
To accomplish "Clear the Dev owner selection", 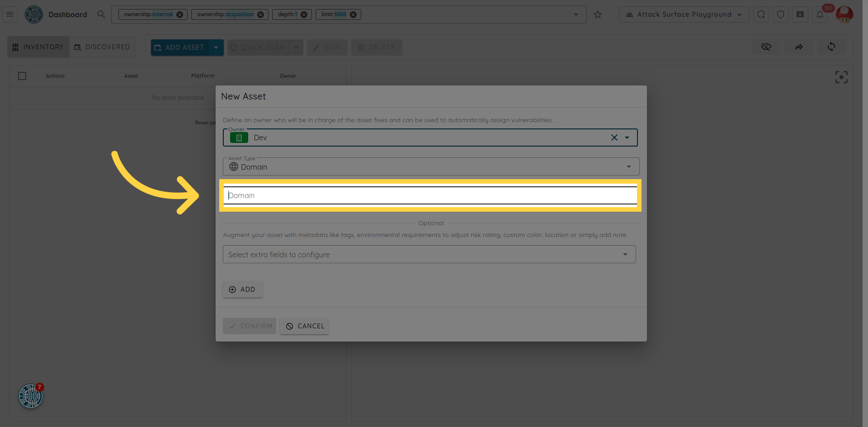I will (614, 138).
